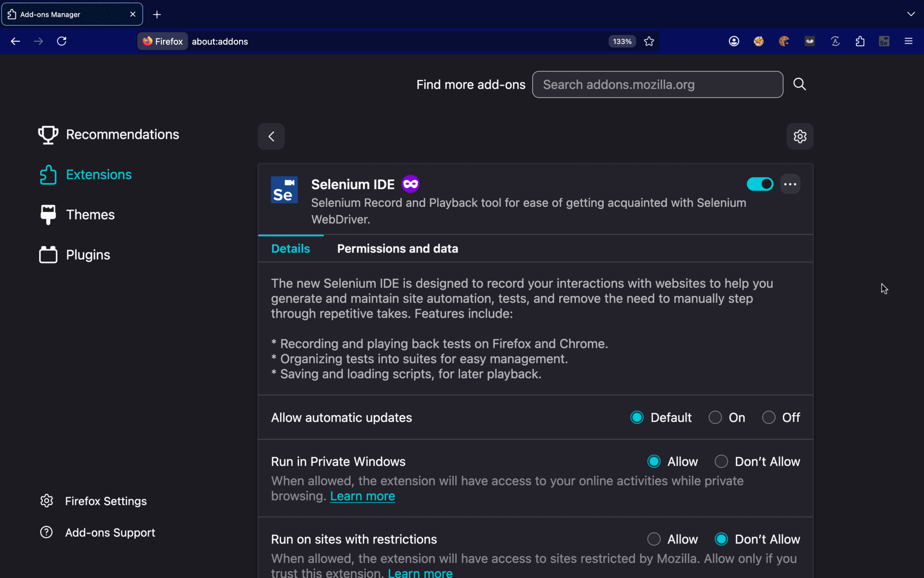Select Allow for sites with restrictions
The width and height of the screenshot is (924, 578).
tap(654, 539)
